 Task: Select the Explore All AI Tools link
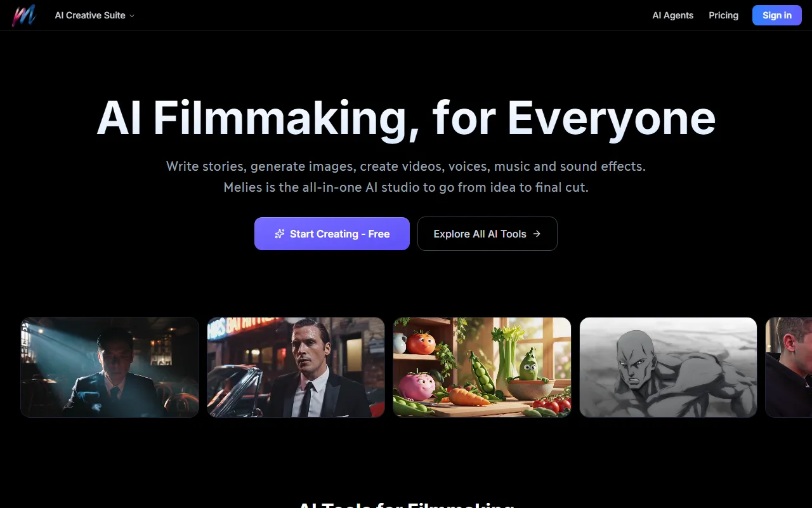tap(487, 234)
